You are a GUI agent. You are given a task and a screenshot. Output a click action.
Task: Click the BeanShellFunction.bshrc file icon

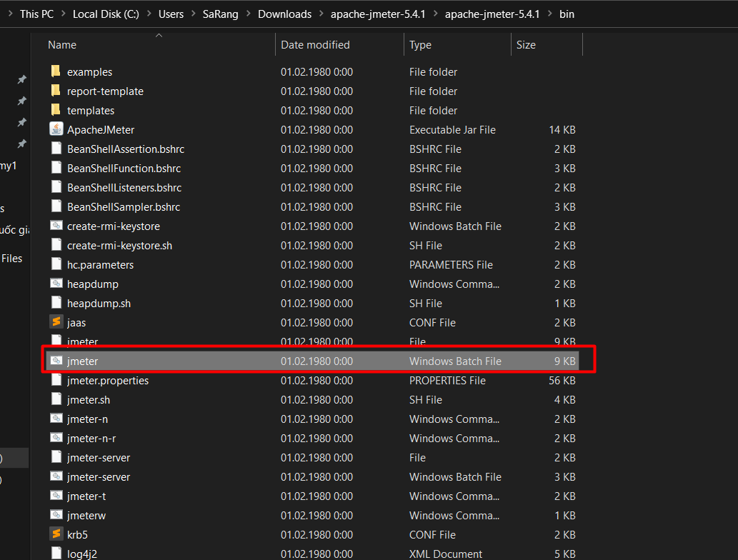(x=56, y=168)
